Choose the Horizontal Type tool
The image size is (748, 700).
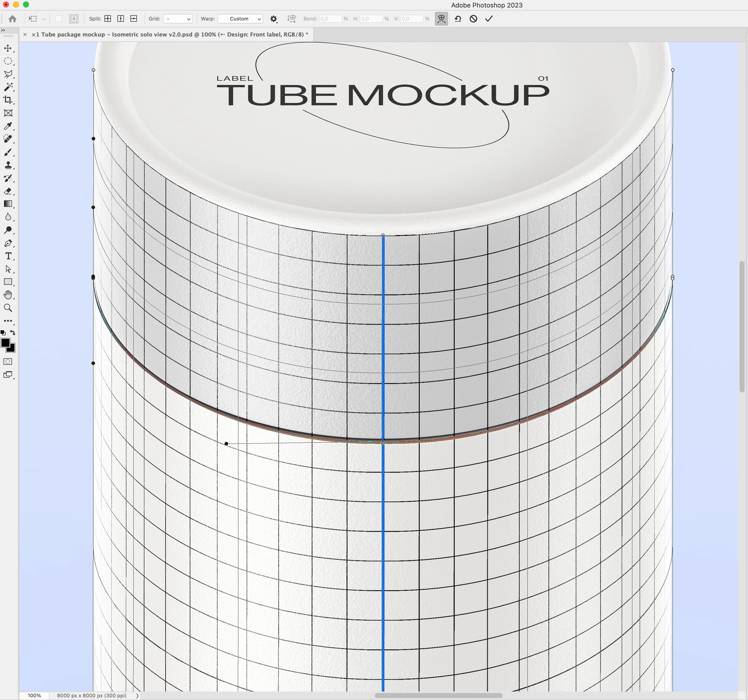click(x=8, y=256)
